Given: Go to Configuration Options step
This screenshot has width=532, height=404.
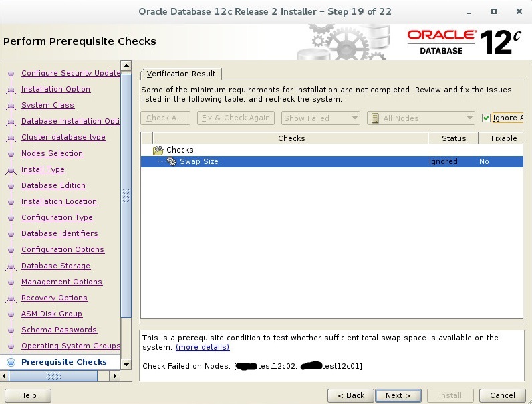Looking at the screenshot, I should [63, 250].
